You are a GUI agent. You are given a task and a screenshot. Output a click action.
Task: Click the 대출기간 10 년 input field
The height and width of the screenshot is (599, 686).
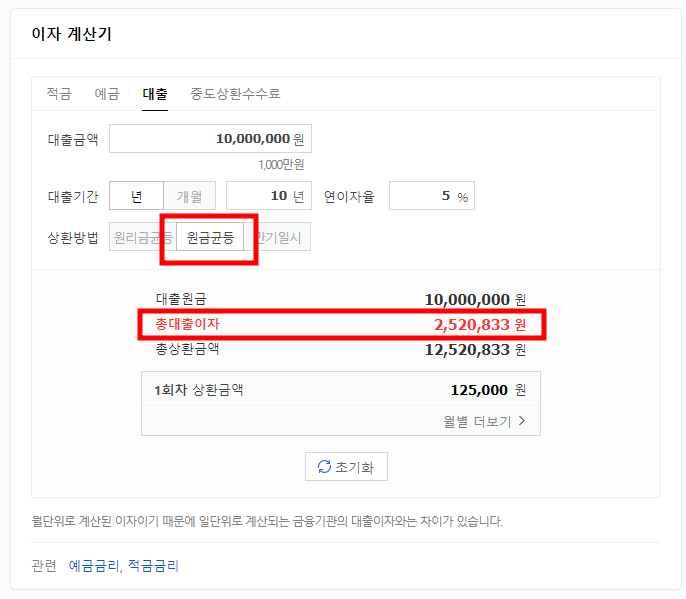[269, 196]
